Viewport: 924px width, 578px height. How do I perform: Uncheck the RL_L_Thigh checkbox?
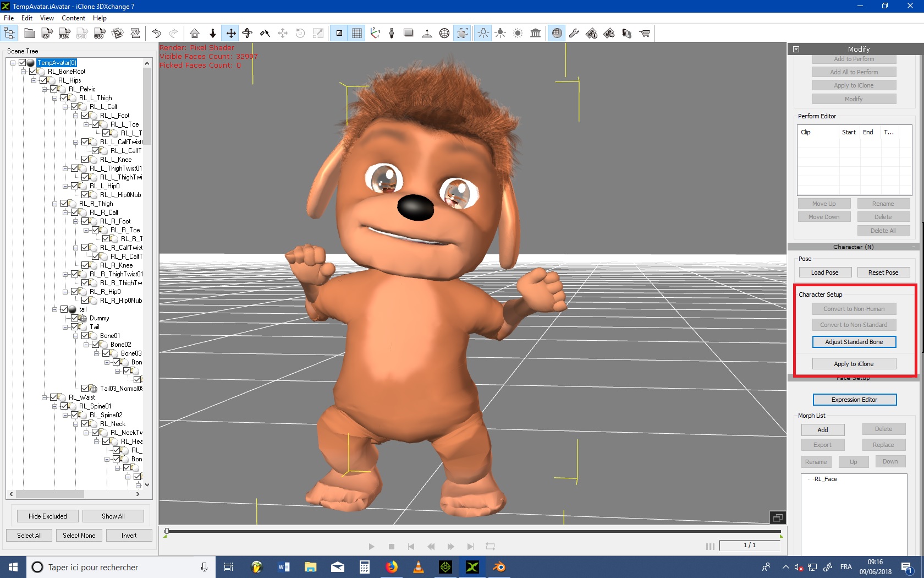[x=64, y=98]
